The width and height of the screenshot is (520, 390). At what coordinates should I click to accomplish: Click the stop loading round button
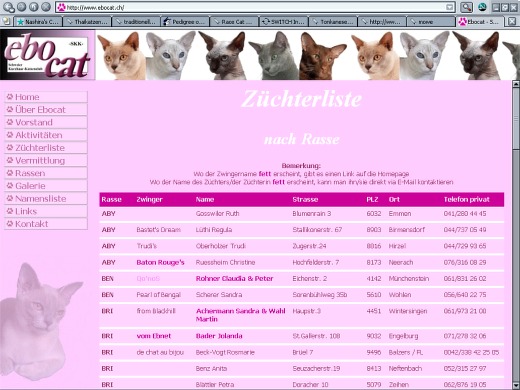tap(46, 7)
